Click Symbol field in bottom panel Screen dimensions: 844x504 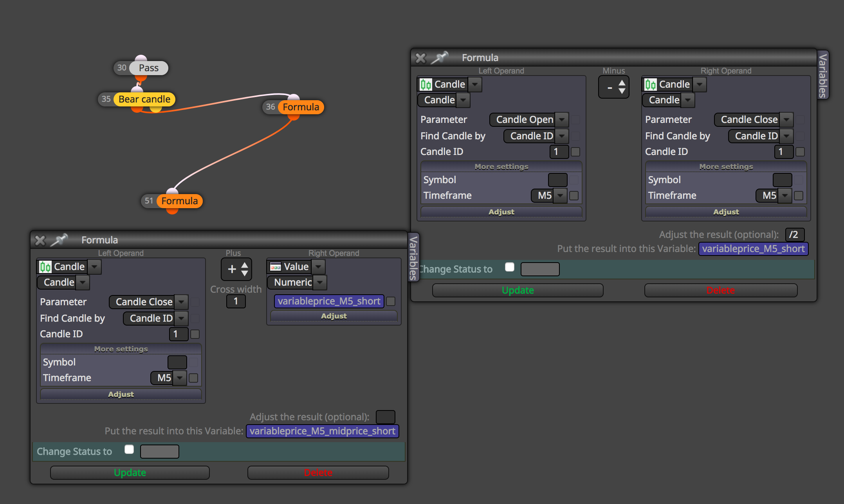tap(177, 362)
